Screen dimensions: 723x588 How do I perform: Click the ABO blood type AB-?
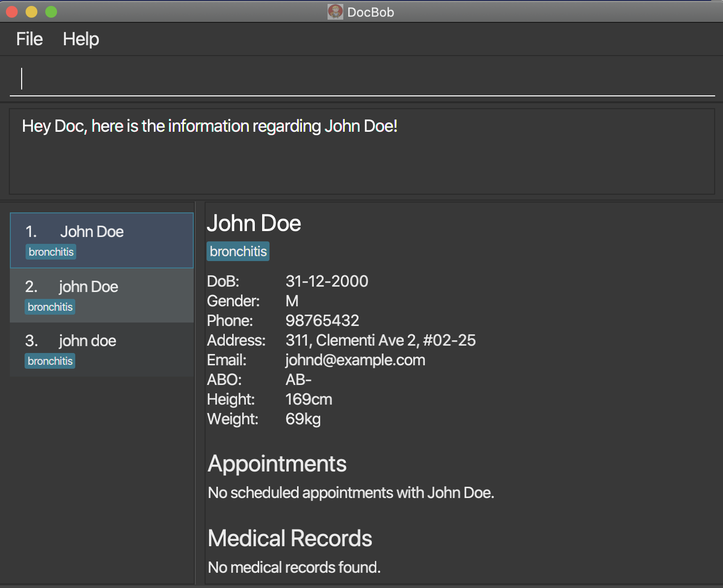[299, 380]
